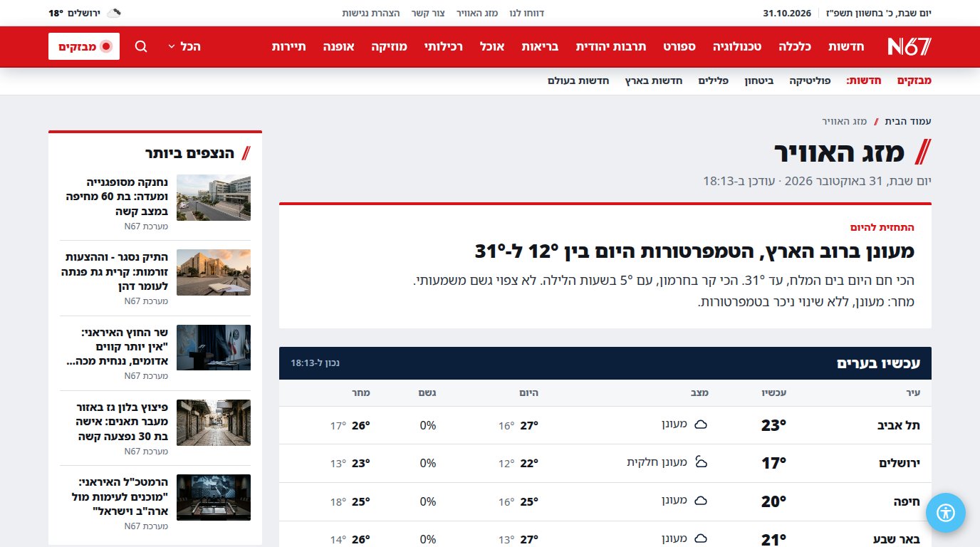Click the partly cloudy icon in Jerusalem row
The width and height of the screenshot is (980, 547).
(x=701, y=463)
